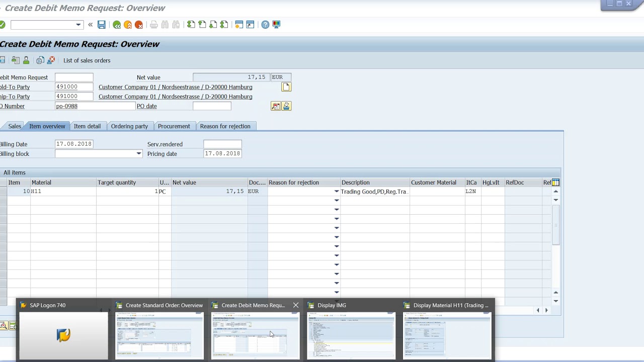Switch to Display IMG window thumbnail
This screenshot has height=362, width=644.
(351, 330)
